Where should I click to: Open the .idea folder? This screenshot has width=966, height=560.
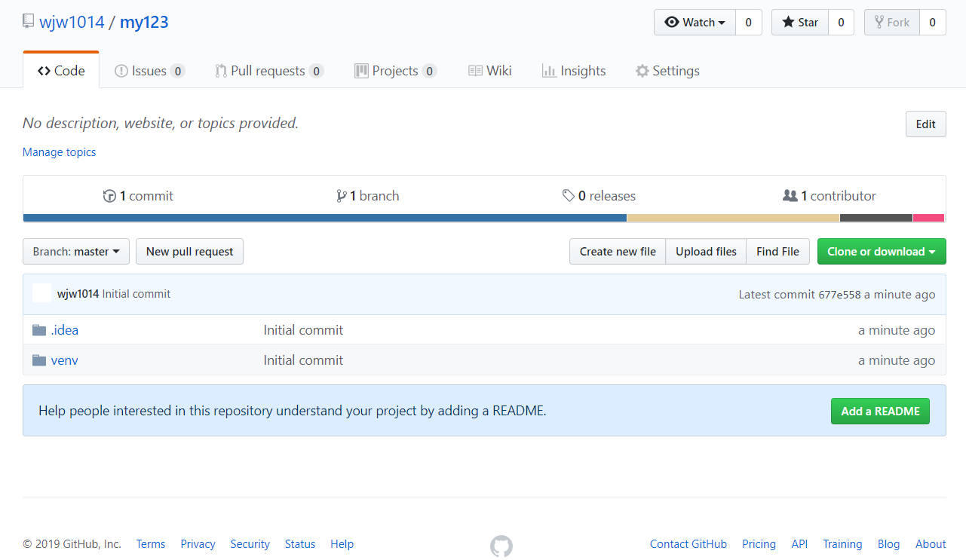point(65,330)
